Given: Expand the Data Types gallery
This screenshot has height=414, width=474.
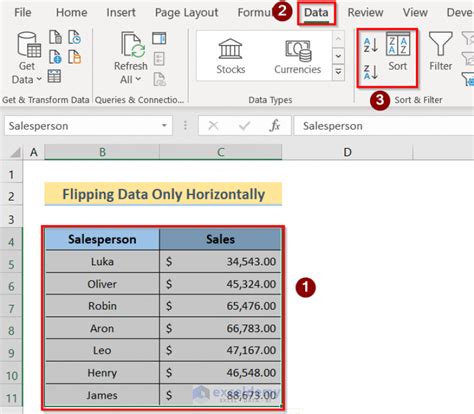Looking at the screenshot, I should tap(338, 72).
